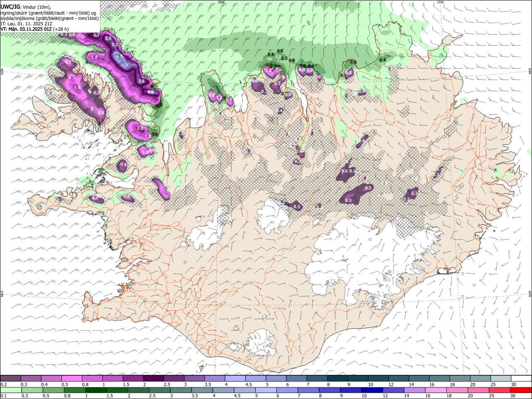Select the violet 14 swatch in lower scale

tap(414, 390)
